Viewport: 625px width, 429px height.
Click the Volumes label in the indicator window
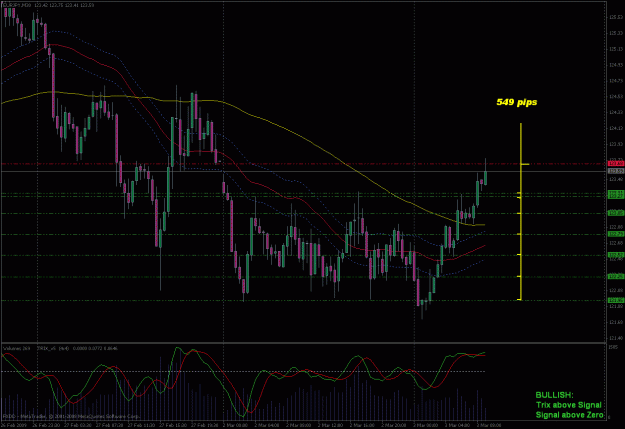tap(17, 348)
